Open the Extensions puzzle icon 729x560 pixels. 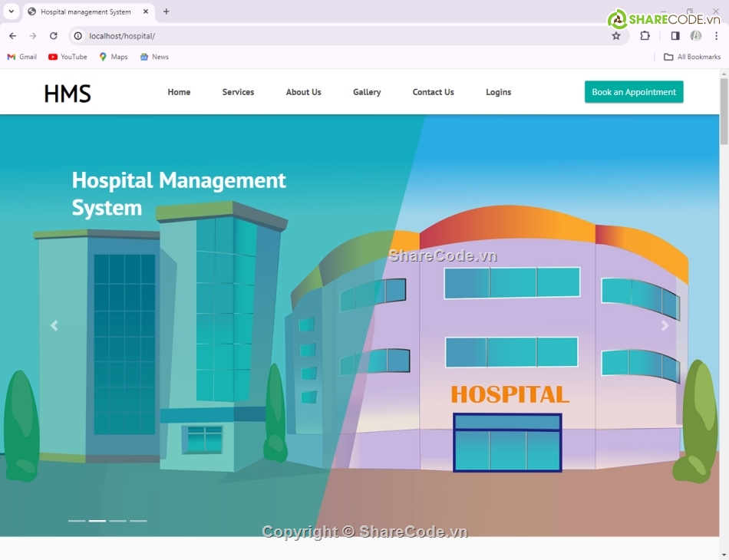(645, 36)
